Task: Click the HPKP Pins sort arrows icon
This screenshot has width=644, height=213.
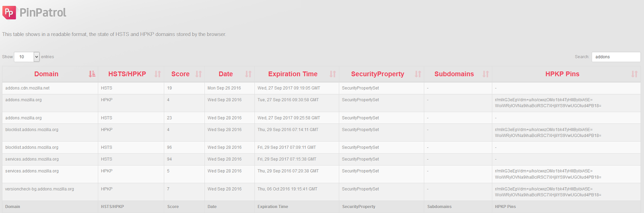Action: click(x=634, y=74)
